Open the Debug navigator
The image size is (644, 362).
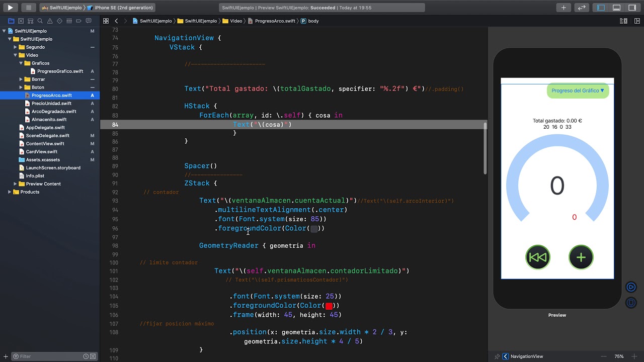pos(69,21)
